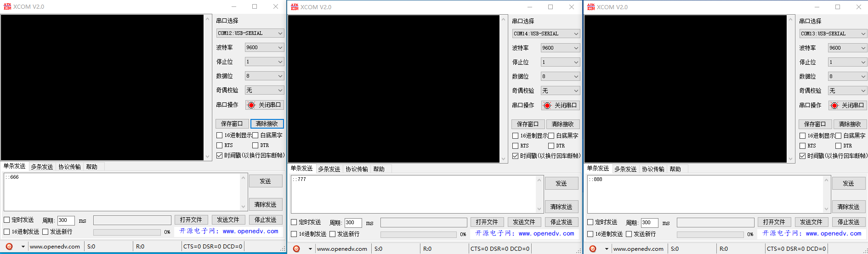This screenshot has width=868, height=254.
Task: Expand the COM12:USB-SERIAL port dropdown
Action: 250,33
